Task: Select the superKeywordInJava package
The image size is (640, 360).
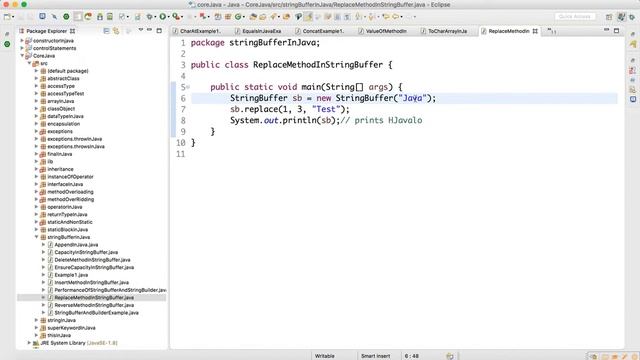Action: pyautogui.click(x=71, y=328)
